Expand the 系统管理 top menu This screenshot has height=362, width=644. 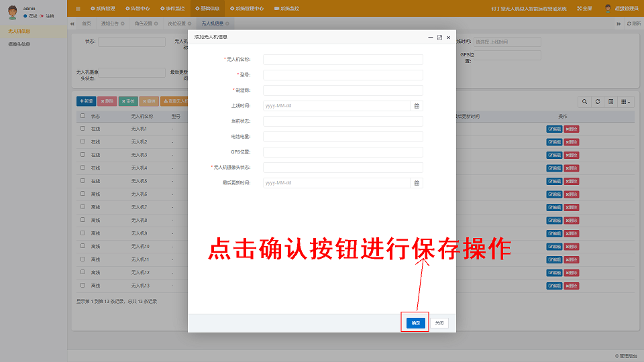[x=102, y=8]
